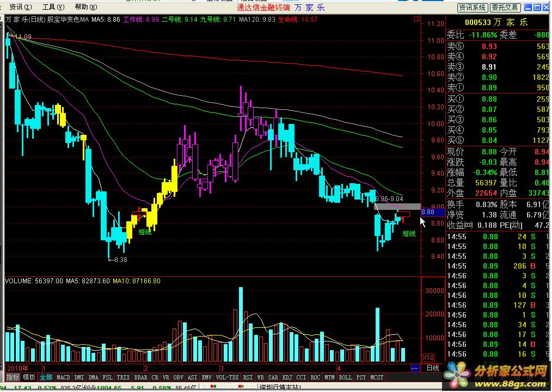Image resolution: width=552 pixels, height=392 pixels.
Task: Switch to the OBV indicator
Action: 179,377
